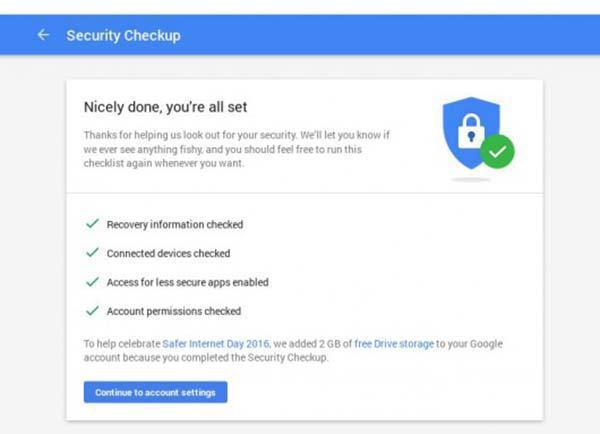Click Connected devices checked item
600x434 pixels.
(x=168, y=253)
